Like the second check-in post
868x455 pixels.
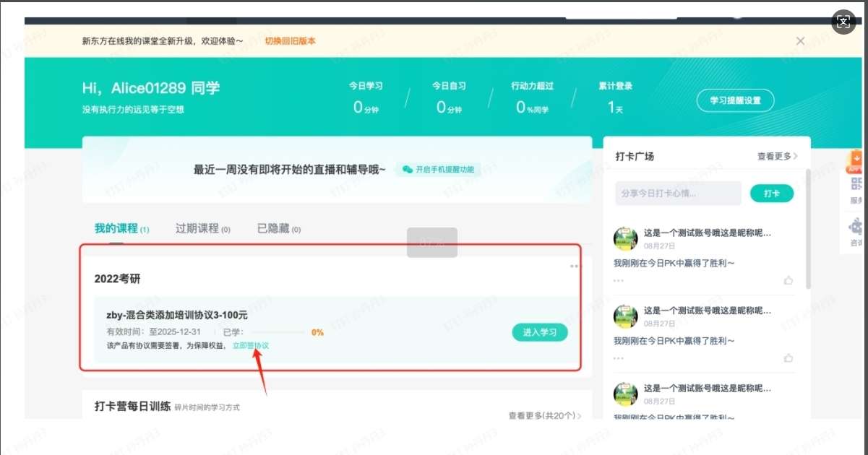tap(788, 357)
